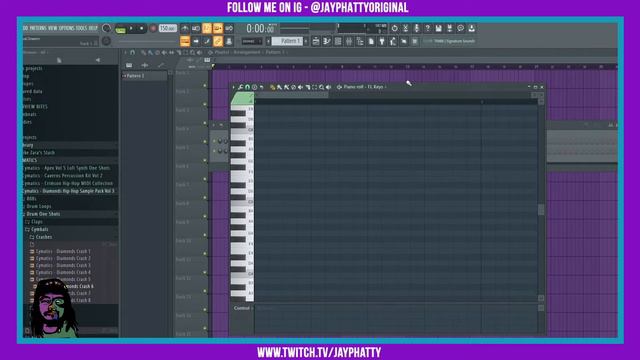This screenshot has width=640, height=360.
Task: Adjust the main volume knob
Action: tap(106, 28)
